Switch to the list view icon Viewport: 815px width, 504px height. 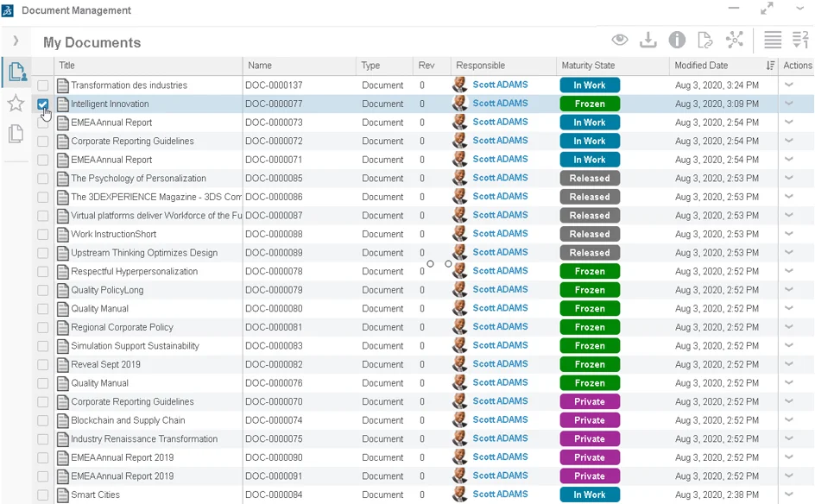[x=773, y=40]
